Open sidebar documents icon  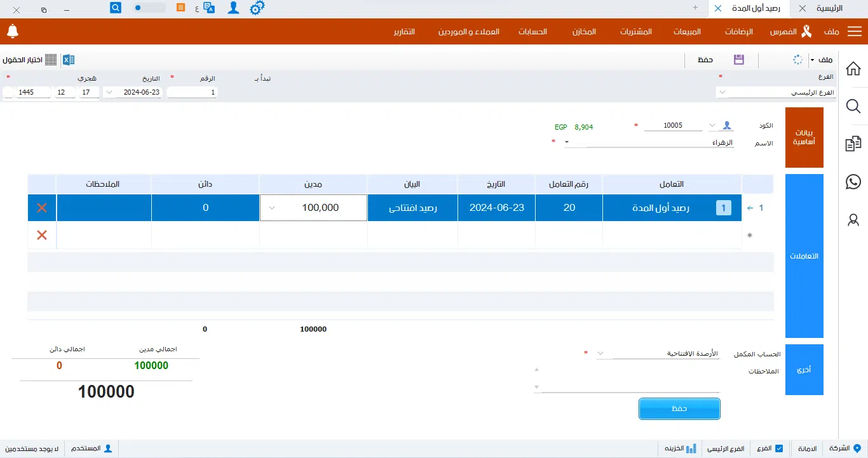pos(853,144)
